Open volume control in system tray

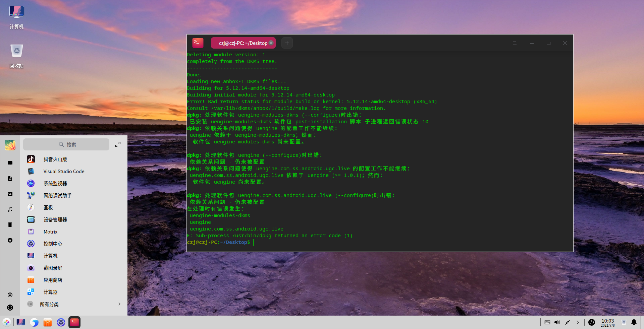557,322
